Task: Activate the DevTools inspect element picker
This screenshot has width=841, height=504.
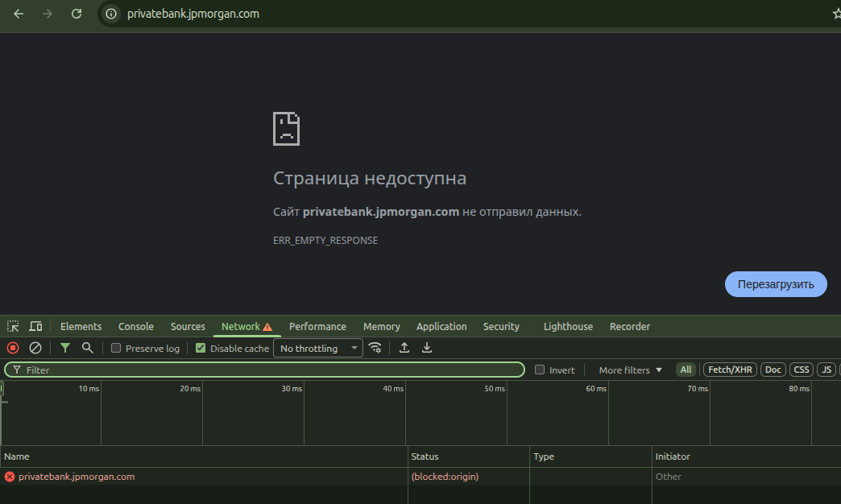Action: click(13, 327)
